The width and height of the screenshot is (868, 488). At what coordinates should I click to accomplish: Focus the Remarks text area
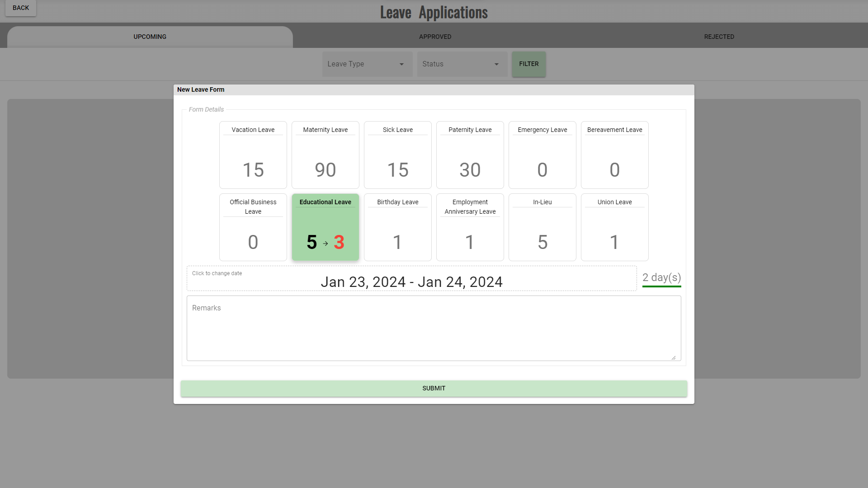(434, 328)
